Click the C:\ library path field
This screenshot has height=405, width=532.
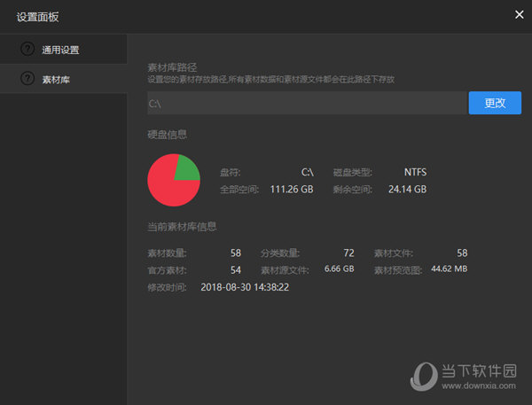tap(308, 103)
